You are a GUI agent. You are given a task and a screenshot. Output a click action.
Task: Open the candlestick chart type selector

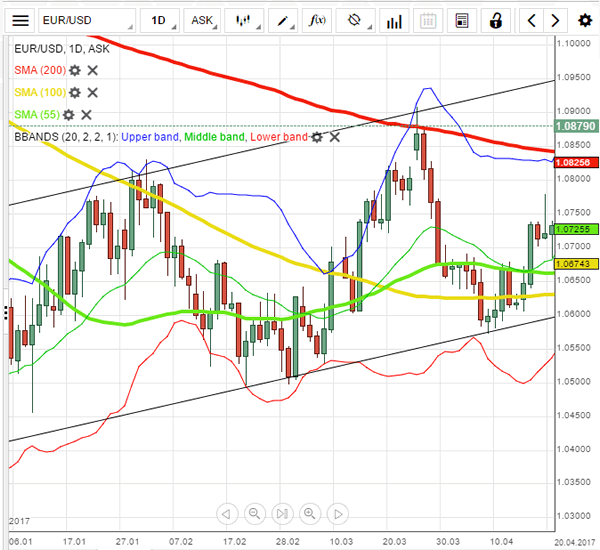coord(244,20)
